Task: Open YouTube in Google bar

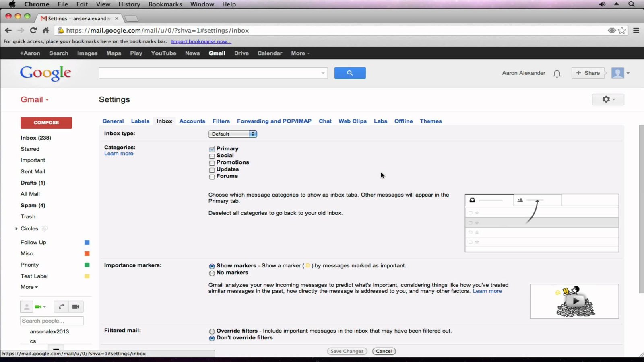Action: click(x=163, y=53)
